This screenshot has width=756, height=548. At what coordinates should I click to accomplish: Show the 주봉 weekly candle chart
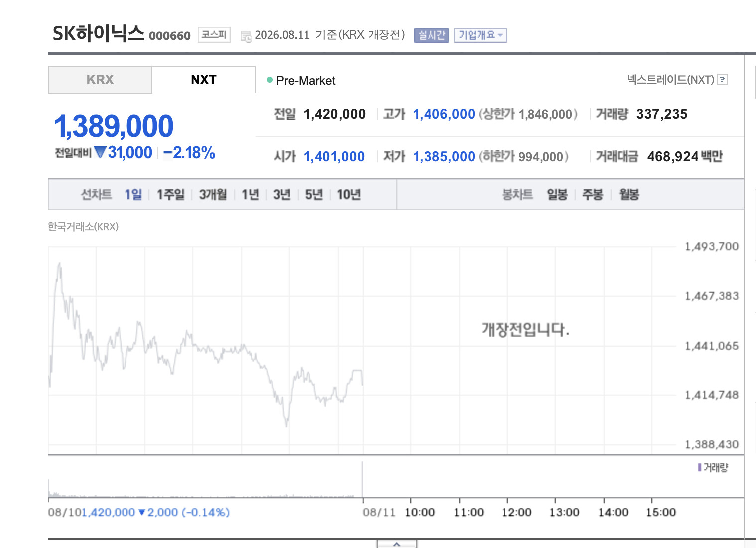click(593, 194)
